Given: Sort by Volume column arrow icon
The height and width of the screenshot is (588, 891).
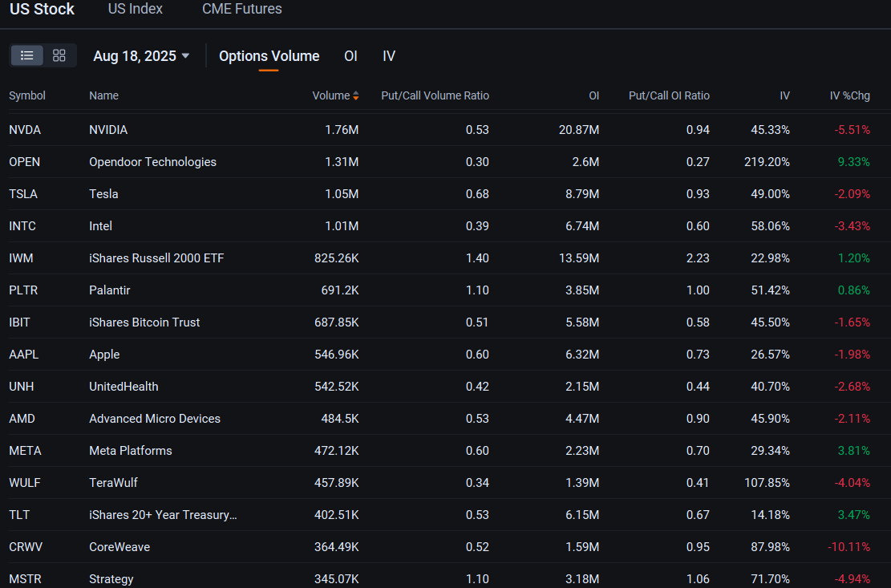Looking at the screenshot, I should 356,96.
